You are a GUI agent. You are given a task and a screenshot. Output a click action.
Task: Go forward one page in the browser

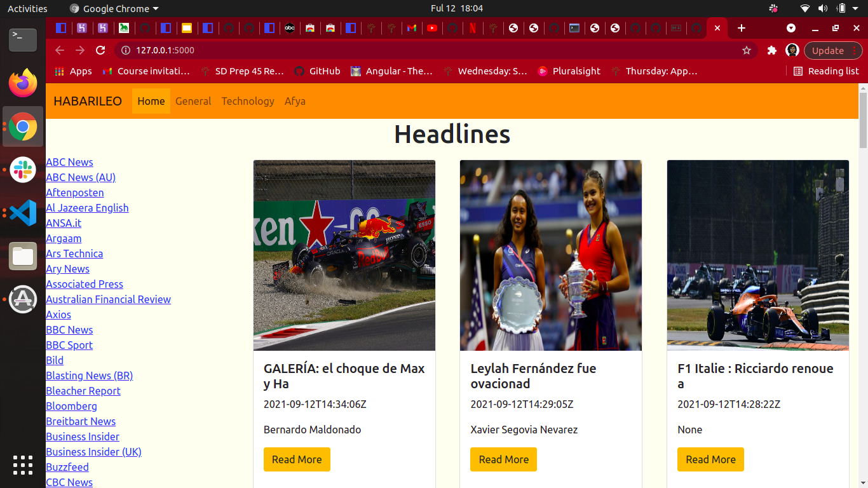click(80, 50)
